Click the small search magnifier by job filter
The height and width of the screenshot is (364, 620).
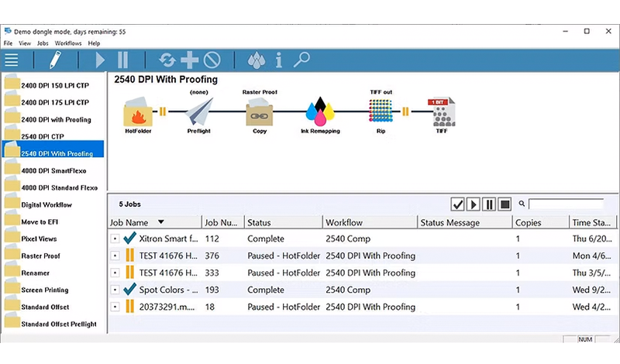tap(522, 204)
